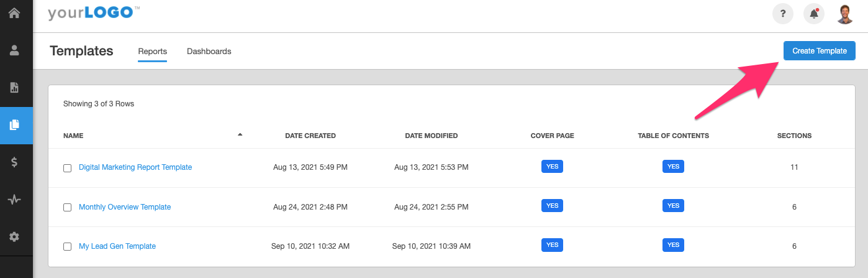Open the user profile avatar

pyautogui.click(x=845, y=14)
